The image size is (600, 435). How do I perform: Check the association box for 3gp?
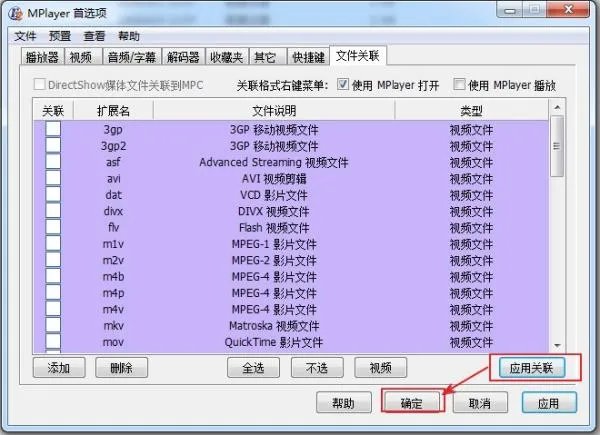[x=53, y=129]
